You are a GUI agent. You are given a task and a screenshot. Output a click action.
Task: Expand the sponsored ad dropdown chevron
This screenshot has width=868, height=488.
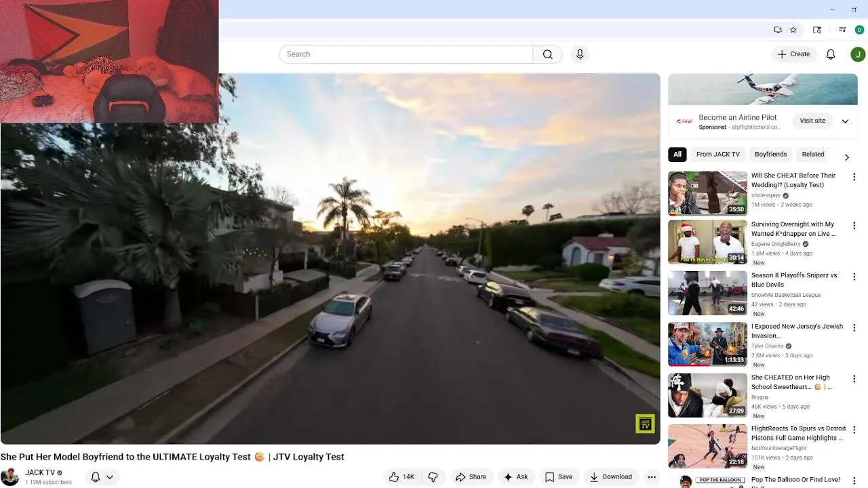click(x=846, y=121)
